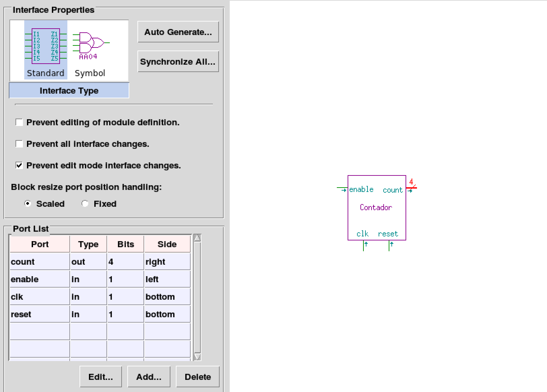Select the Scaled port position option
This screenshot has width=547, height=392.
(x=28, y=204)
